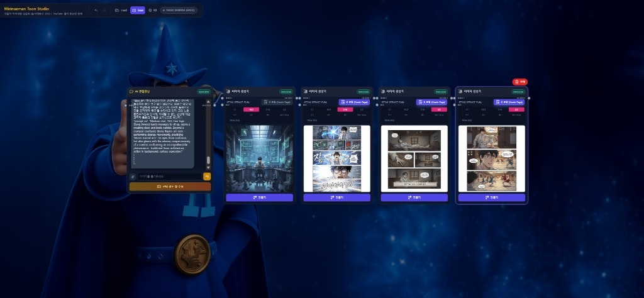This screenshot has width=644, height=298.
Task: Open the computer-lab generated image thumbnail
Action: pyautogui.click(x=259, y=158)
